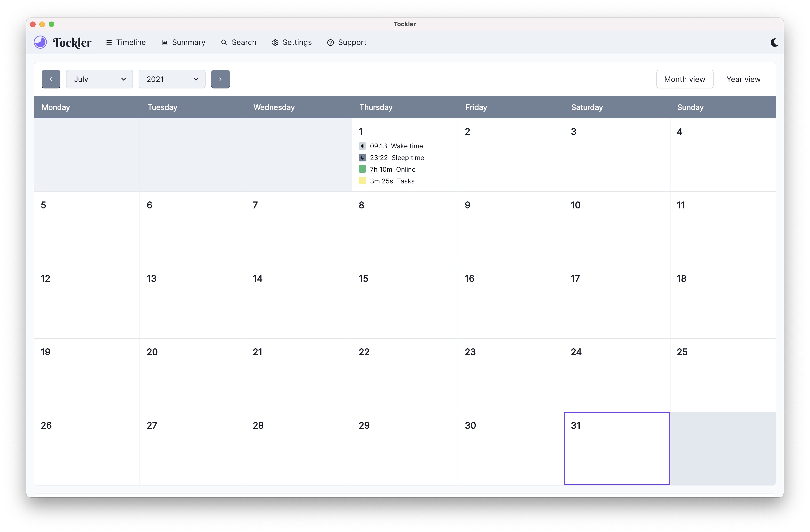This screenshot has height=532, width=810.
Task: Open the July month dropdown
Action: (99, 79)
